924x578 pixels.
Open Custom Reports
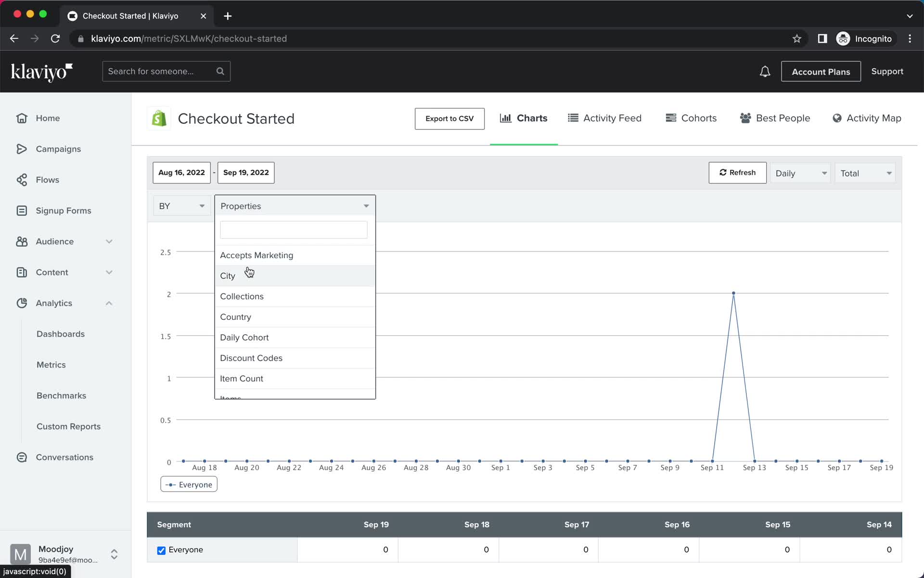pos(69,426)
